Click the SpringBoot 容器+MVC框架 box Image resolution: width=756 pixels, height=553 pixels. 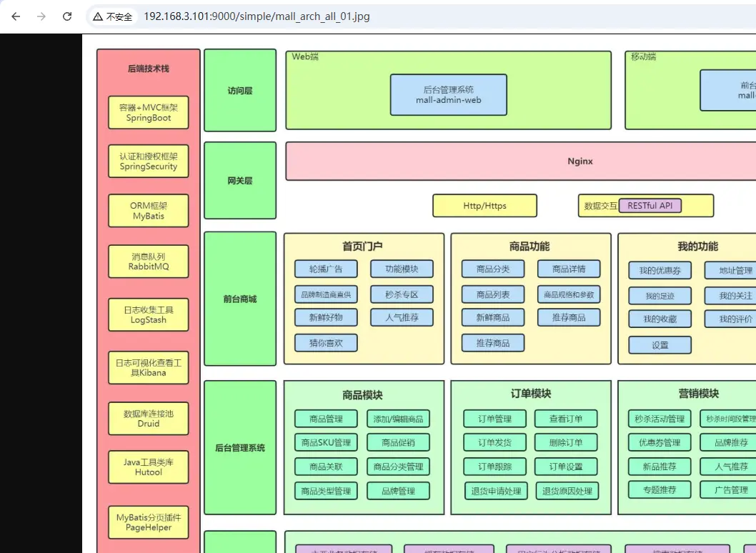149,113
